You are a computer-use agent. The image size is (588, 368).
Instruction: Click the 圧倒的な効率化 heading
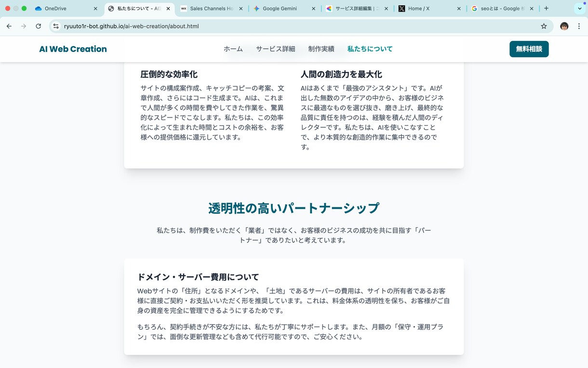[x=169, y=74]
